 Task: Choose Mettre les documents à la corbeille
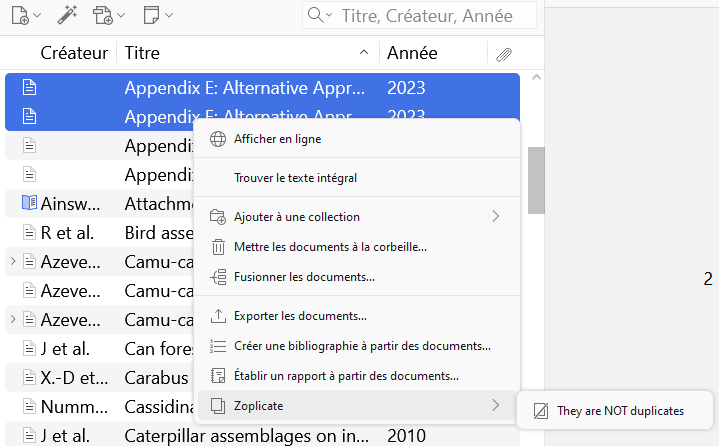tap(357, 247)
